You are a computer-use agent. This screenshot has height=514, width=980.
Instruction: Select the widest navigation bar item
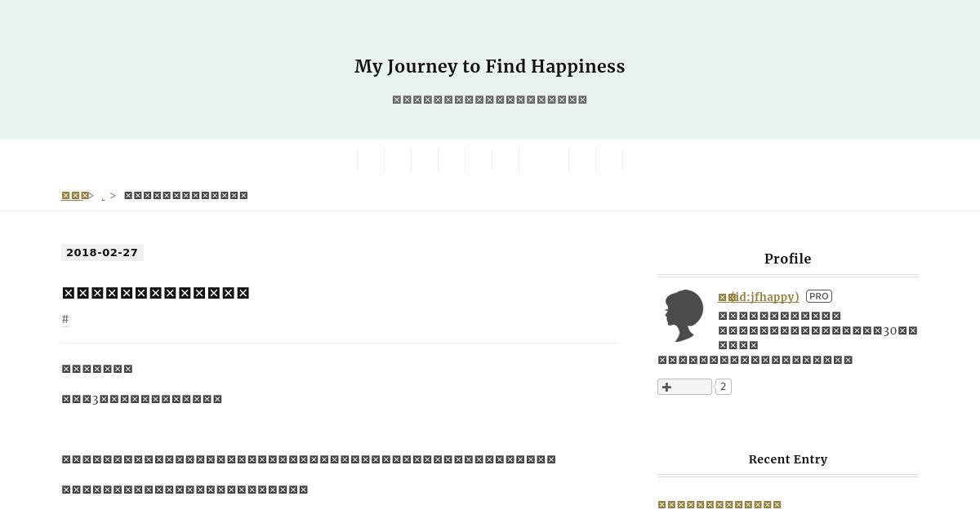(544, 160)
